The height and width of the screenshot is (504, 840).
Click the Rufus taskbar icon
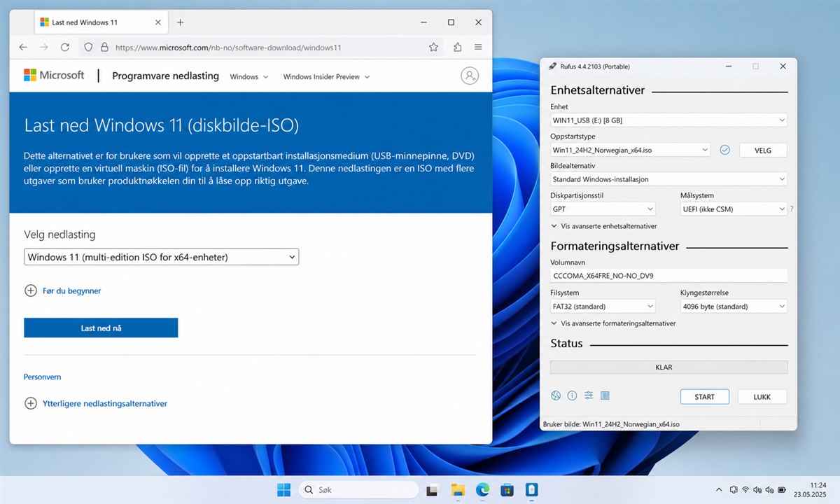(532, 489)
